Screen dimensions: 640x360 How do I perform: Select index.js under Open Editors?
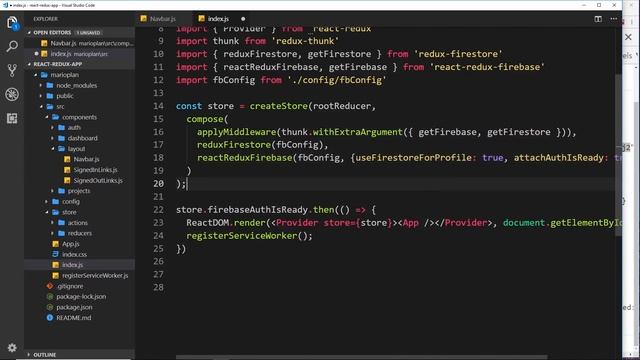pos(80,53)
